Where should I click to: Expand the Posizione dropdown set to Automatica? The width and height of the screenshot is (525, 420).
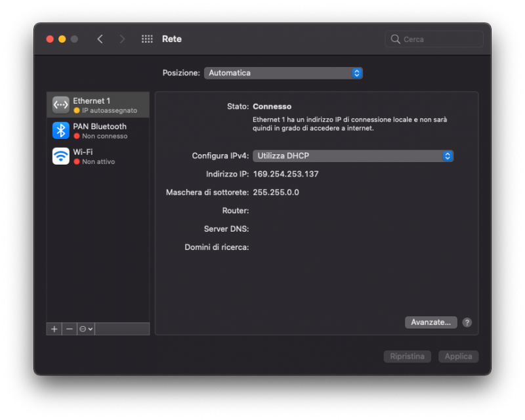(x=283, y=73)
